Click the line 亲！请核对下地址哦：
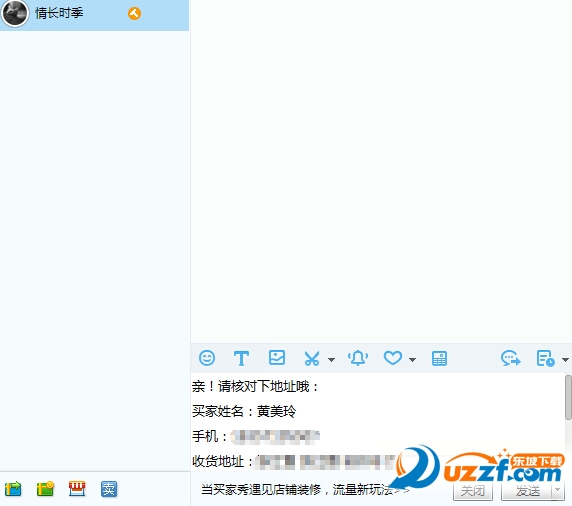Screen dimensions: 572x506 (255, 386)
